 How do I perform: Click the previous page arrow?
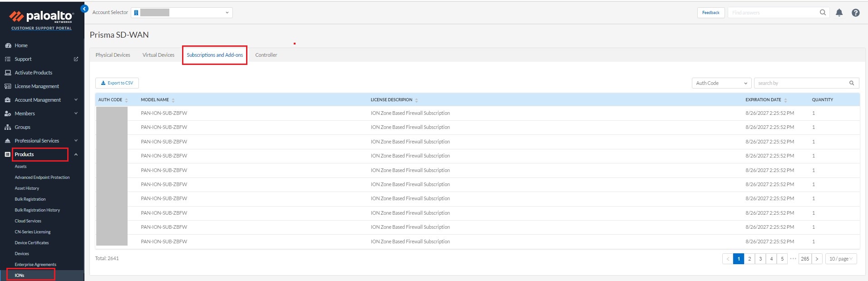pos(728,259)
